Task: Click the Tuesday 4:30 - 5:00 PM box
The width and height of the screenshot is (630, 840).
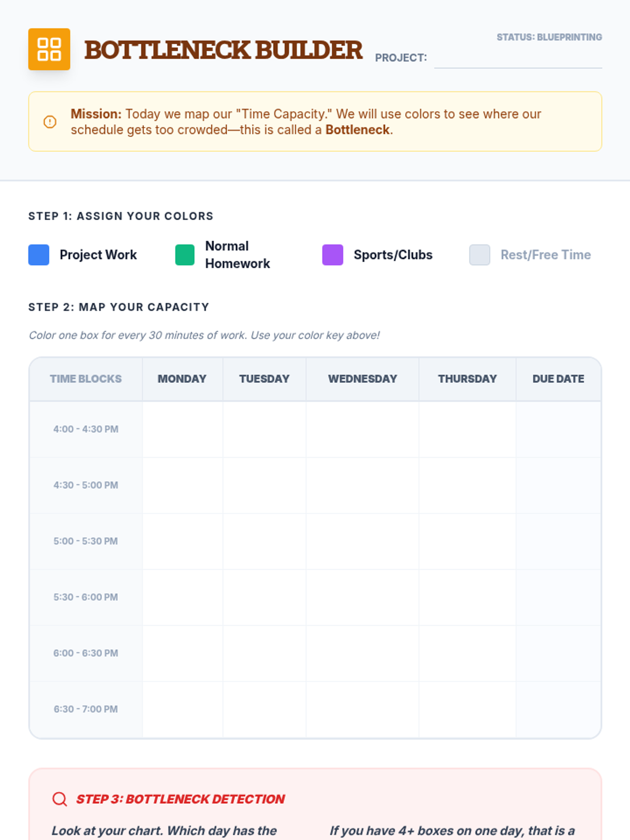Action: point(265,486)
